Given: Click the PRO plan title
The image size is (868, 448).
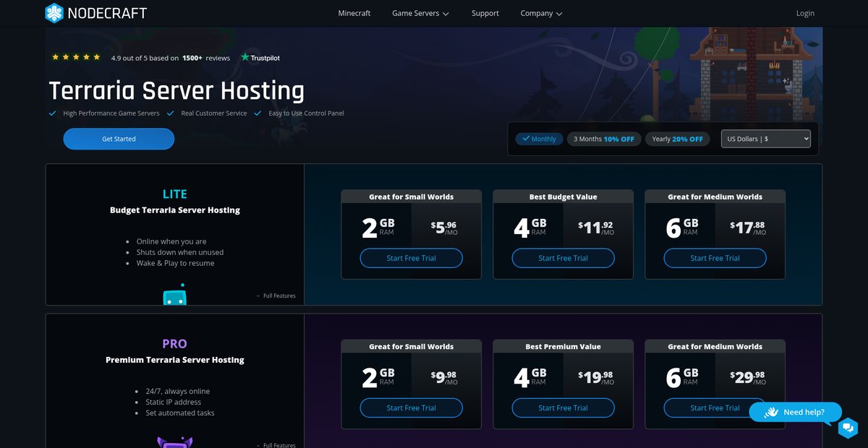Looking at the screenshot, I should pos(174,343).
